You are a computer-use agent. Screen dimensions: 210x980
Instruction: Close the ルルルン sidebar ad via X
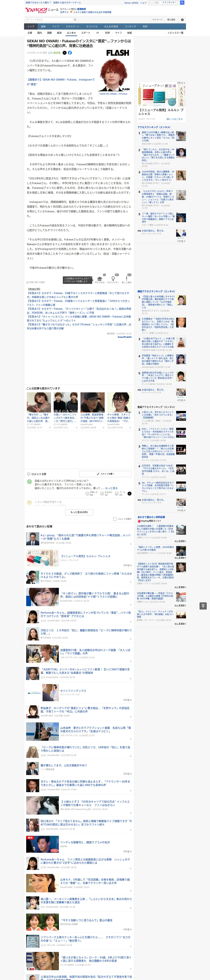184,83
